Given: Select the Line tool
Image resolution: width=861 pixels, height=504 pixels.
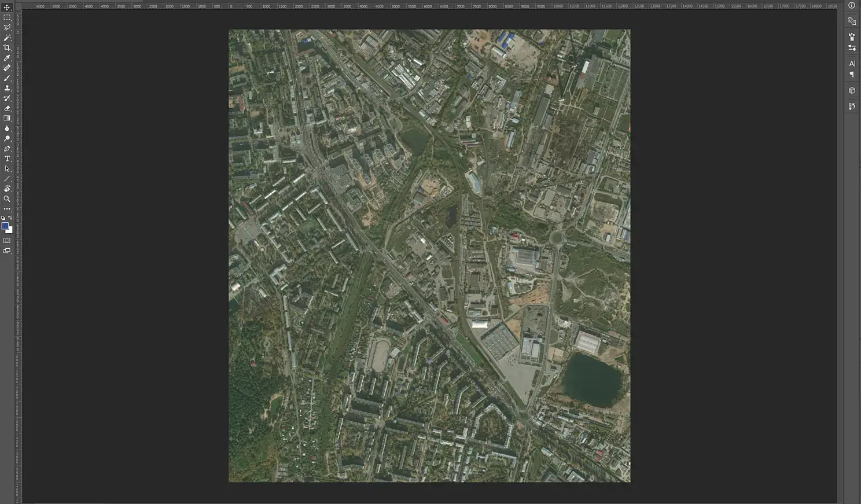Looking at the screenshot, I should pyautogui.click(x=7, y=179).
